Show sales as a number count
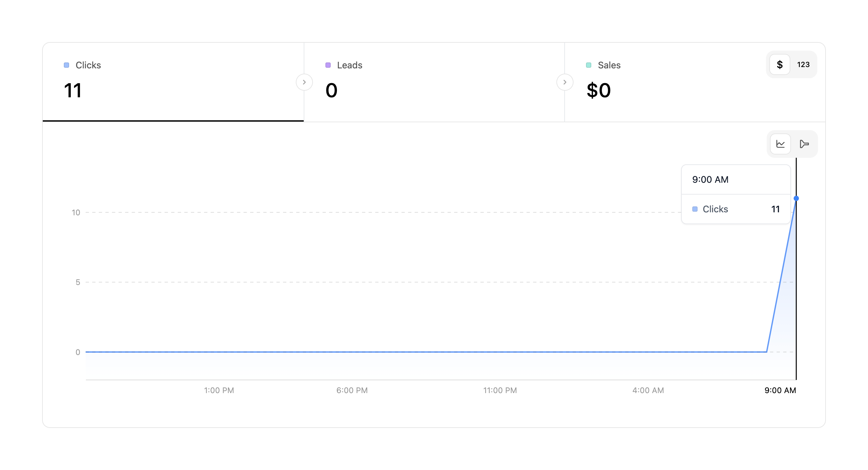Screen dimensions: 868x470 (803, 65)
